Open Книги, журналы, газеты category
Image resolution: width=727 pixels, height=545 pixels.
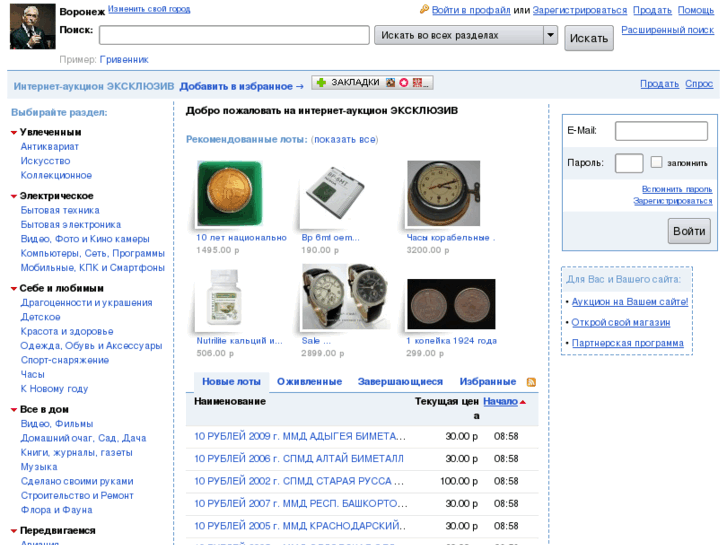click(x=77, y=453)
